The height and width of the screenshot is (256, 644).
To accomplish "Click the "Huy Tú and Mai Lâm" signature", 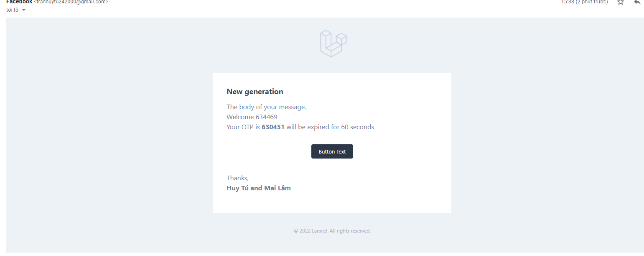I will (258, 188).
